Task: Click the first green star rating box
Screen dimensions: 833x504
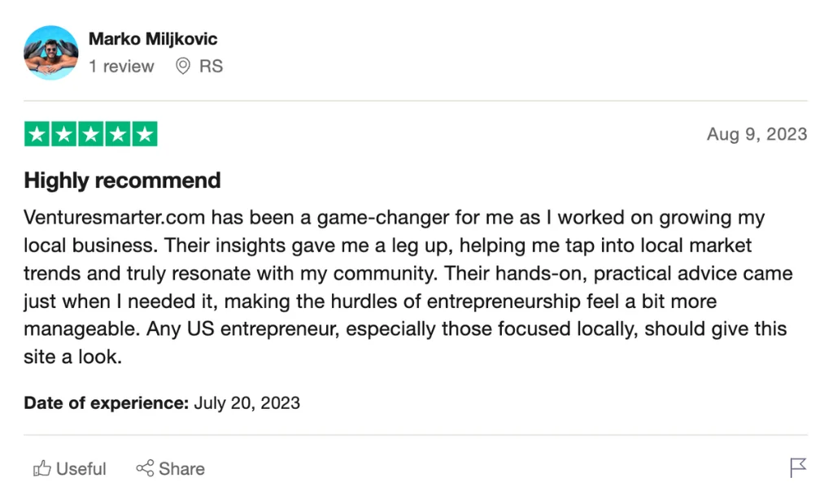Action: pyautogui.click(x=37, y=134)
